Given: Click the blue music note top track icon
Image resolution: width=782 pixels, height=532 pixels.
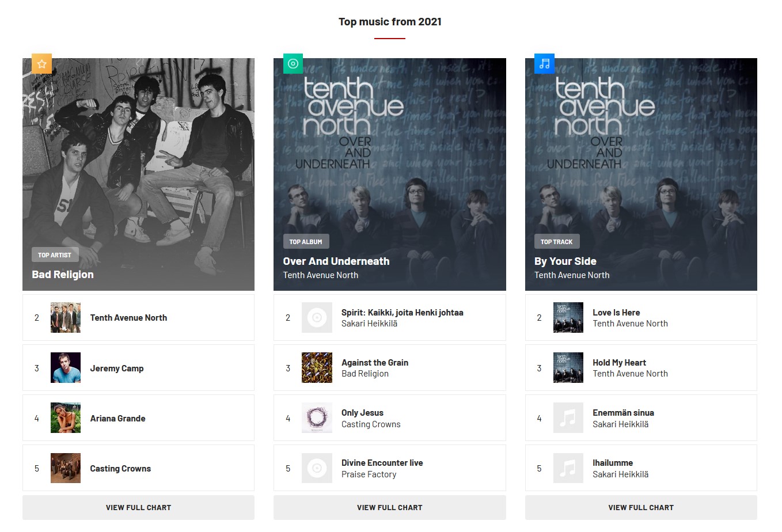Looking at the screenshot, I should tap(544, 64).
